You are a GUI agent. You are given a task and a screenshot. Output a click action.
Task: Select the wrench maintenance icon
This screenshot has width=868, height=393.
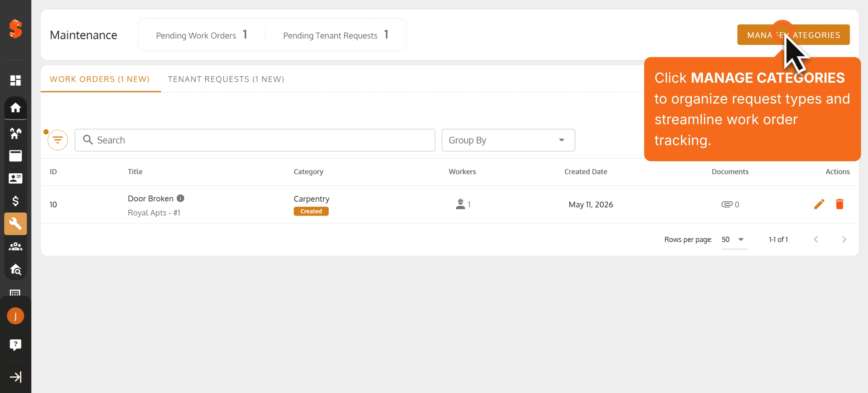pyautogui.click(x=16, y=224)
